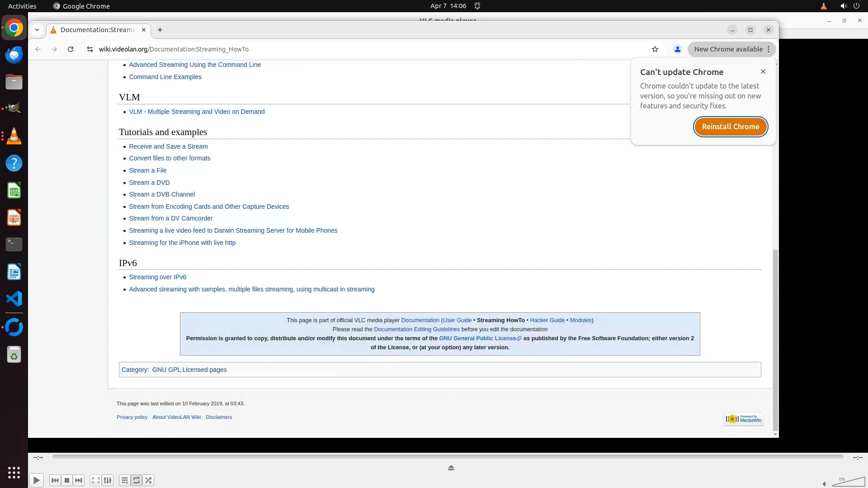Bookmark page with star icon
This screenshot has height=488, width=868.
(x=655, y=49)
